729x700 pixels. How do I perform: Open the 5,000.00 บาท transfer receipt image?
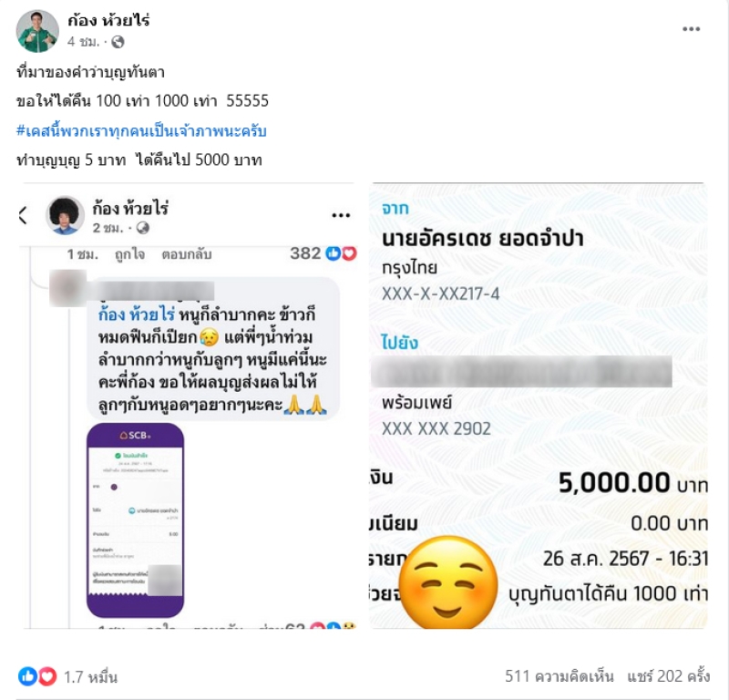[539, 406]
